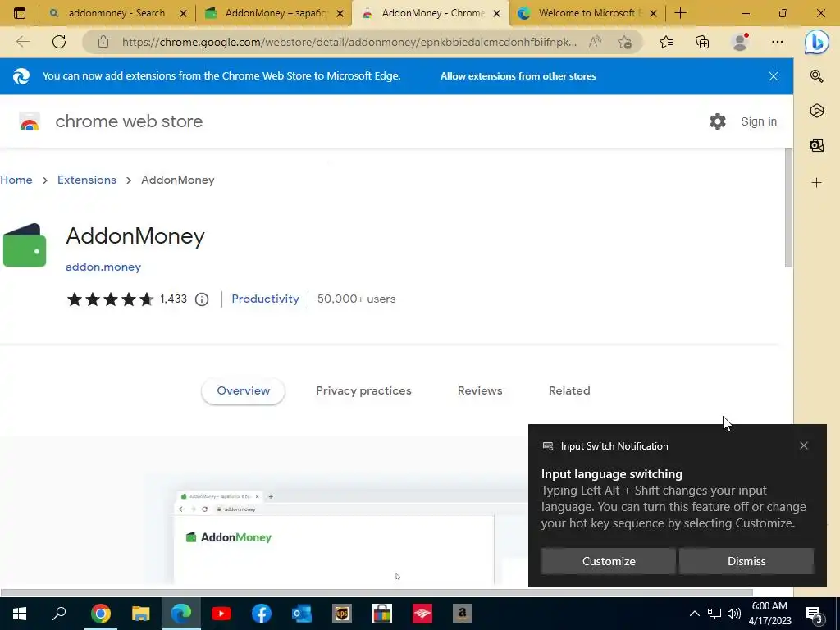Open Outlook from the taskbar
Image resolution: width=840 pixels, height=630 pixels.
302,614
